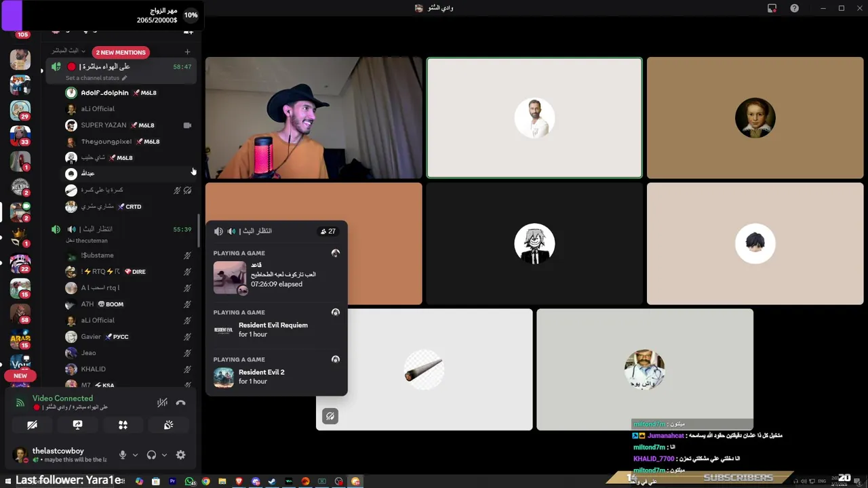Click the 10% donation goal progress circle

click(x=191, y=15)
